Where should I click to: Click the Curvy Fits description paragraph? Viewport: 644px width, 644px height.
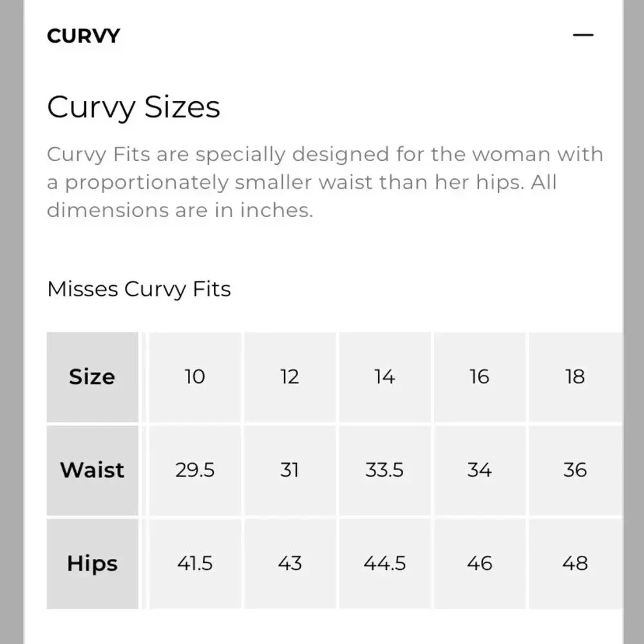tap(325, 182)
